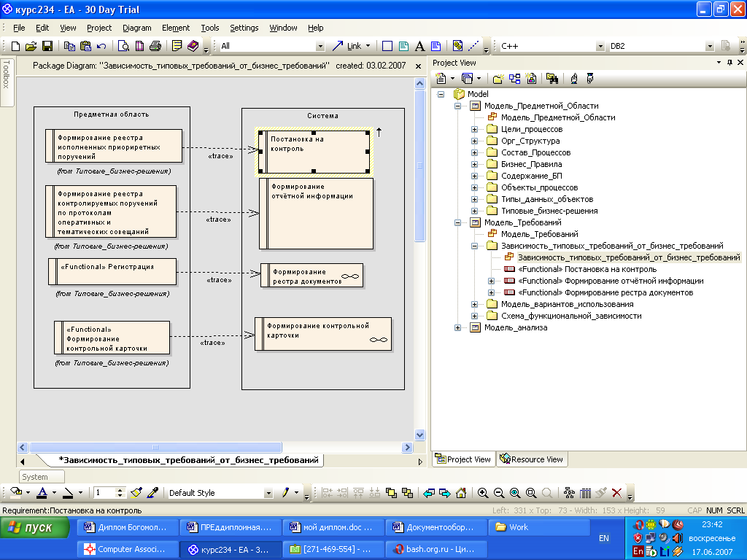This screenshot has height=560, width=747.
Task: Expand the Цели_процессов folder
Action: [x=474, y=129]
